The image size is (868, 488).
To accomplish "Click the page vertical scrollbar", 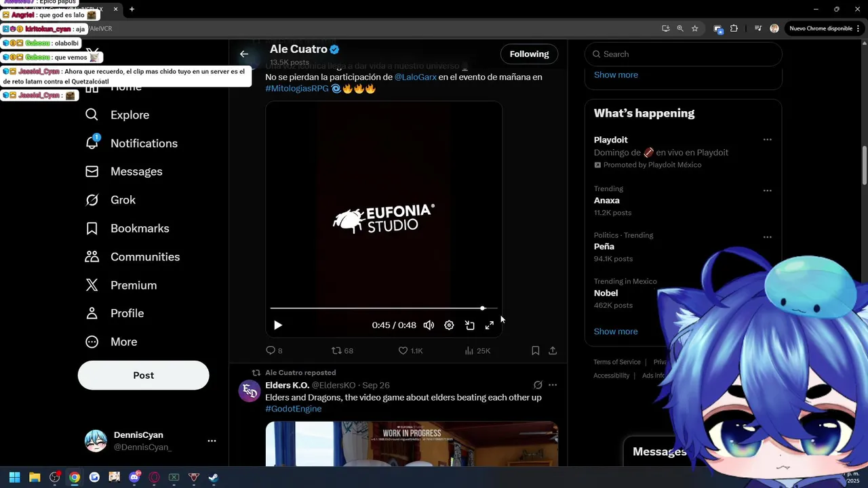I will pos(864,165).
